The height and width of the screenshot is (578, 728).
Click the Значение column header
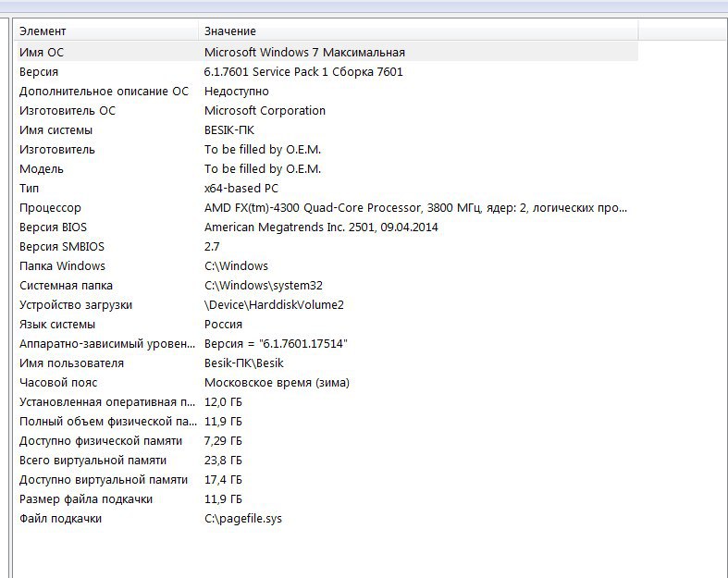click(418, 31)
